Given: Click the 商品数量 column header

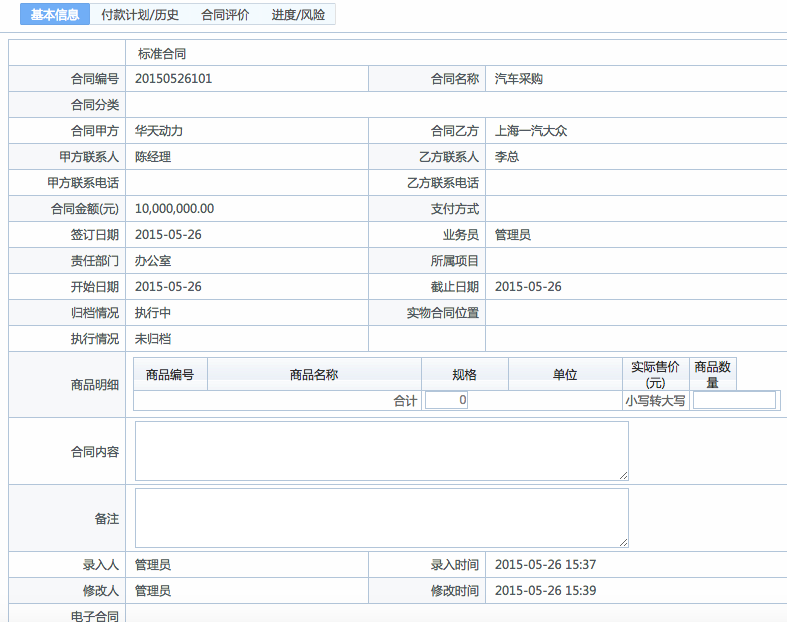Looking at the screenshot, I should click(713, 375).
